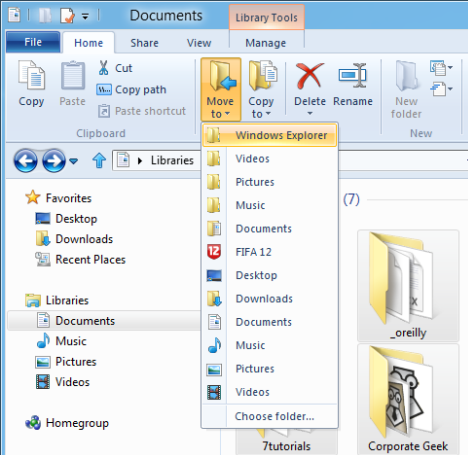This screenshot has width=468, height=455.
Task: Switch to the Home ribbon tab
Action: tap(89, 43)
